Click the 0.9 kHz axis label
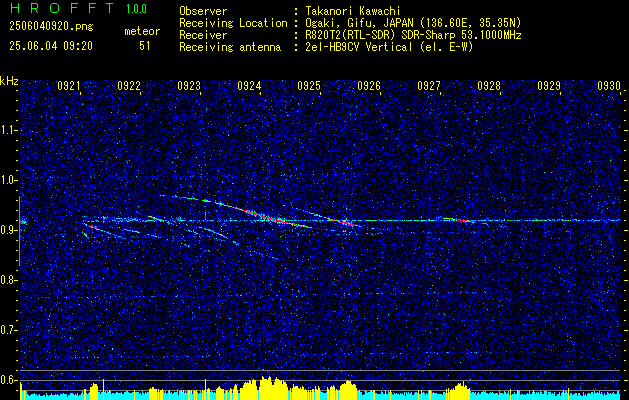Viewport: 629px width, 400px height. click(x=8, y=230)
